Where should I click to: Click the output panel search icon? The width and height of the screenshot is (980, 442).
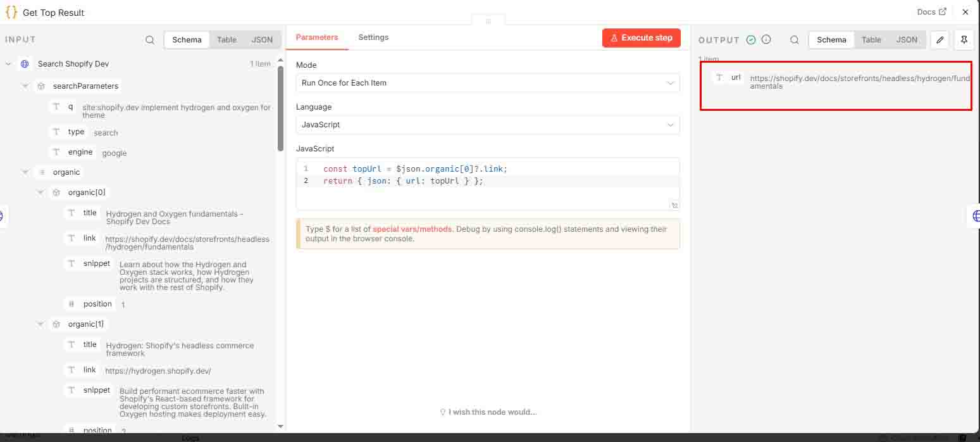pos(795,40)
